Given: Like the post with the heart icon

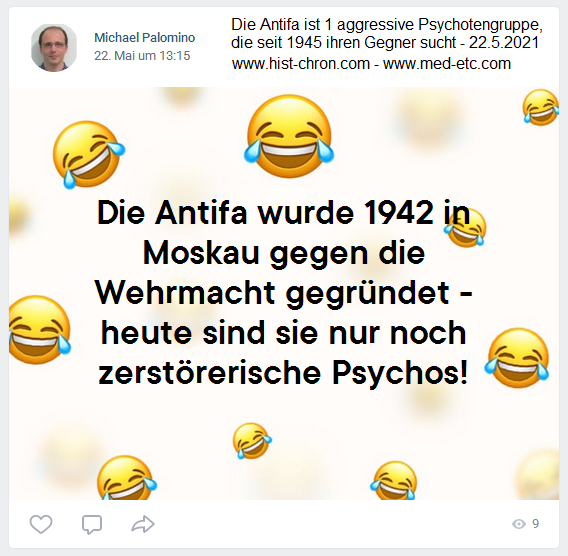Looking at the screenshot, I should 41,524.
